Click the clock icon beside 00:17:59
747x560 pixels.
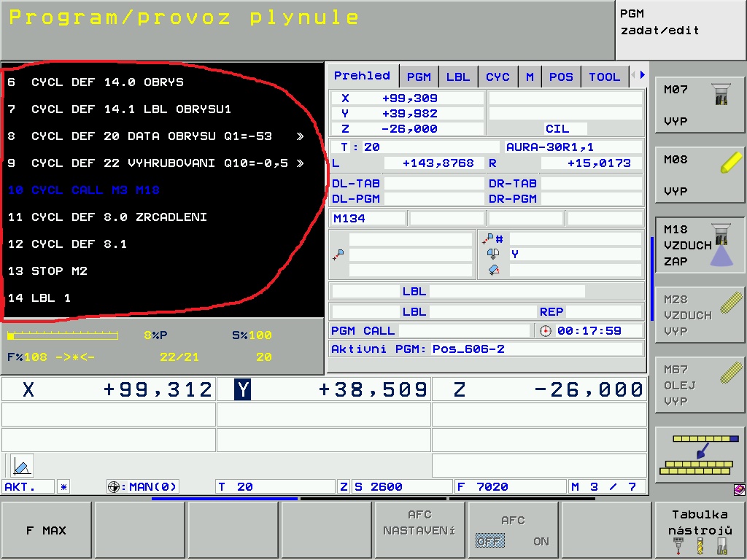[546, 330]
